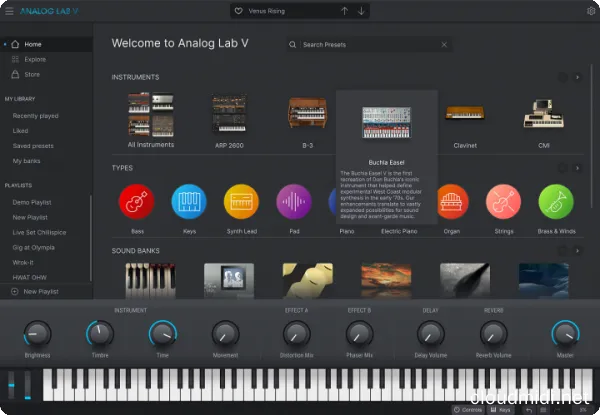The width and height of the screenshot is (600, 415).
Task: Show previous instruments with left chevron
Action: click(562, 77)
